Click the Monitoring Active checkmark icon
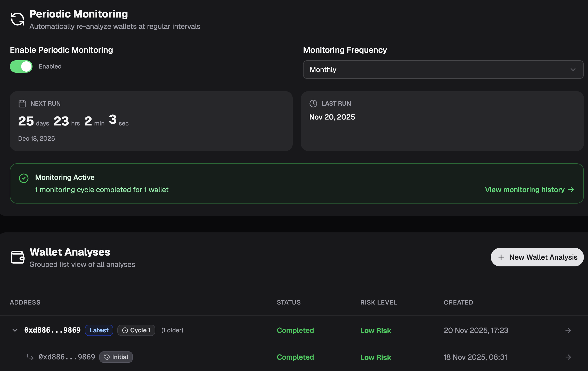 [x=24, y=178]
